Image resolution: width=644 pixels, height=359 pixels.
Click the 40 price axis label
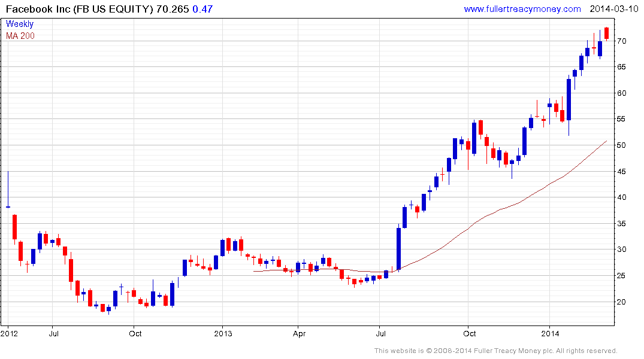coord(621,197)
